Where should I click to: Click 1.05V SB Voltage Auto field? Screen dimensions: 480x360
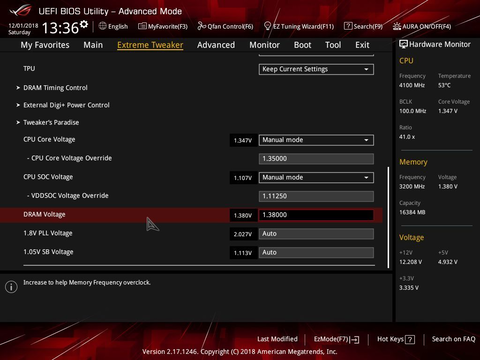pos(316,252)
